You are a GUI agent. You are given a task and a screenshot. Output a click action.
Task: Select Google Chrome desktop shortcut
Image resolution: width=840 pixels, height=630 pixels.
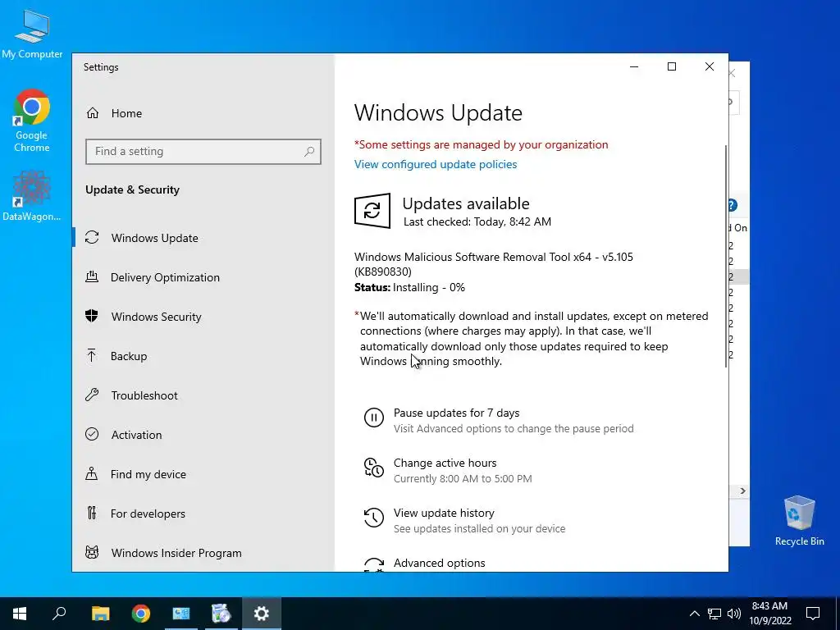click(32, 121)
